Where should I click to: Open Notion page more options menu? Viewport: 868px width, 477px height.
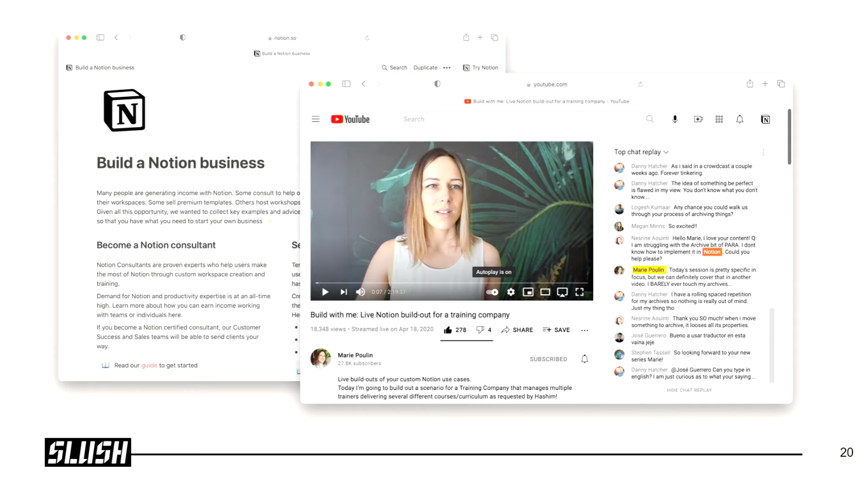447,67
